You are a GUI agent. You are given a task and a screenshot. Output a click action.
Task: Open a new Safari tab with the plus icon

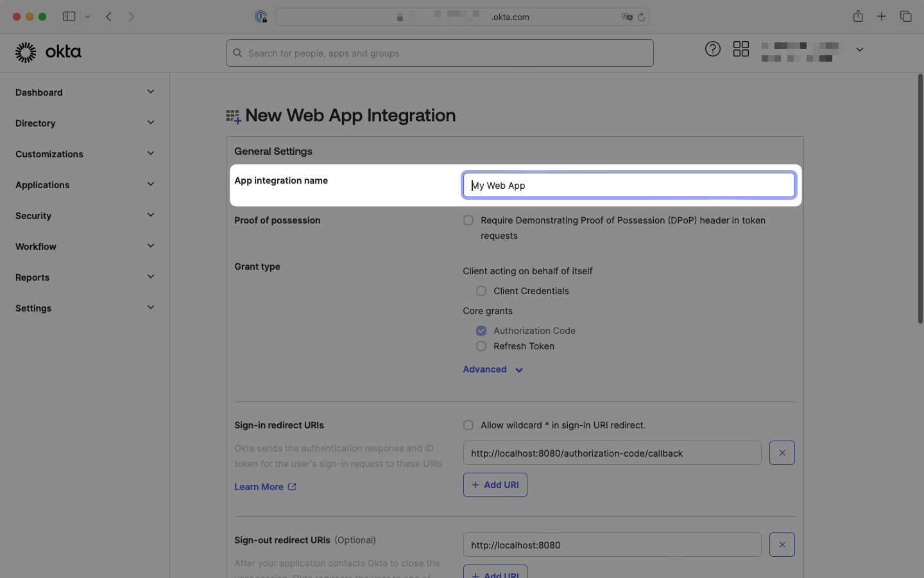coord(882,16)
